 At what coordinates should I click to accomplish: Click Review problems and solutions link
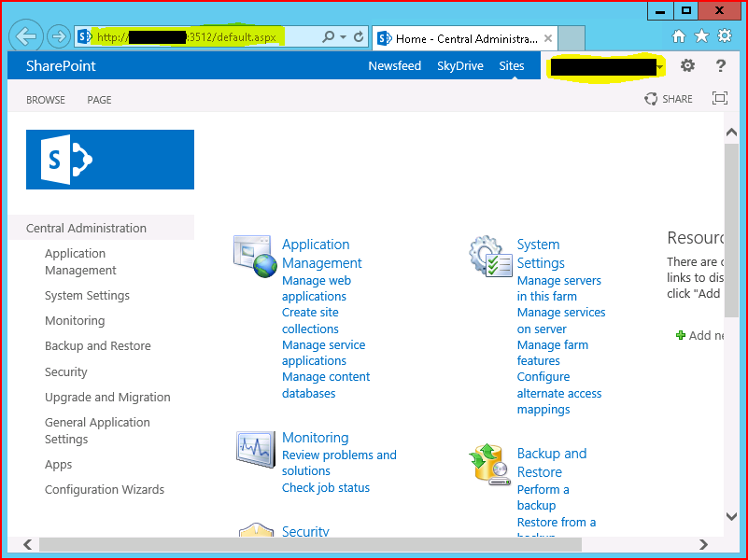339,463
